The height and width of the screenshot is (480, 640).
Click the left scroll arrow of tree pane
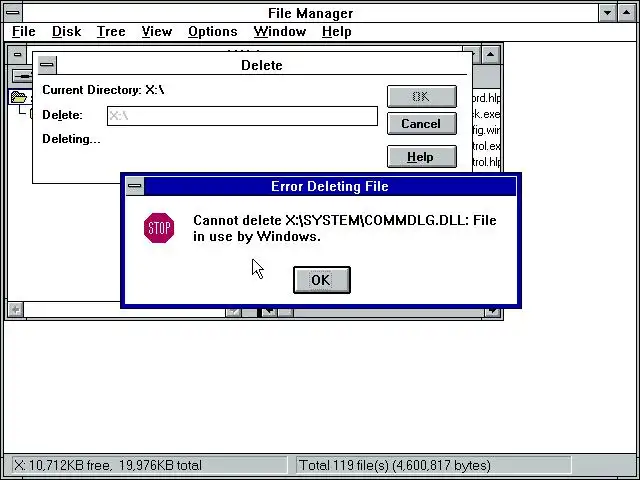click(x=16, y=310)
